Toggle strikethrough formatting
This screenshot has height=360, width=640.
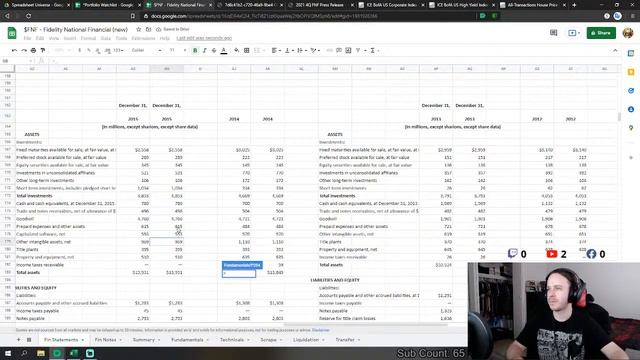pos(214,50)
